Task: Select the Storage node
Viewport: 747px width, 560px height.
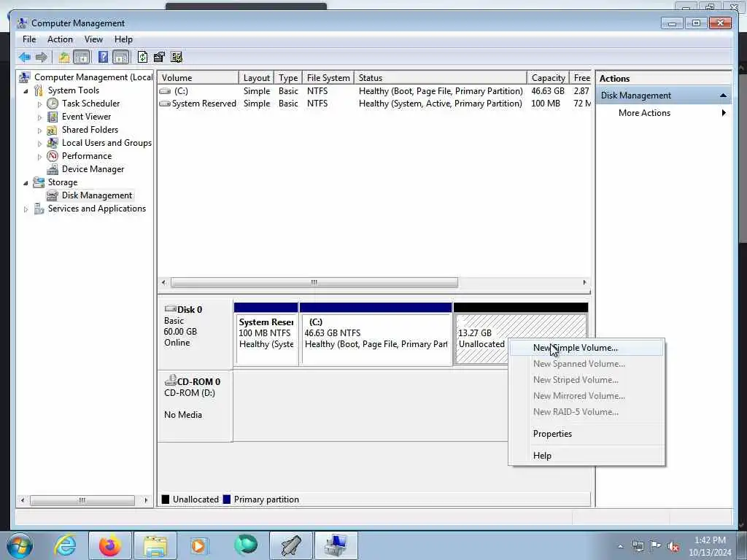Action: tap(63, 182)
